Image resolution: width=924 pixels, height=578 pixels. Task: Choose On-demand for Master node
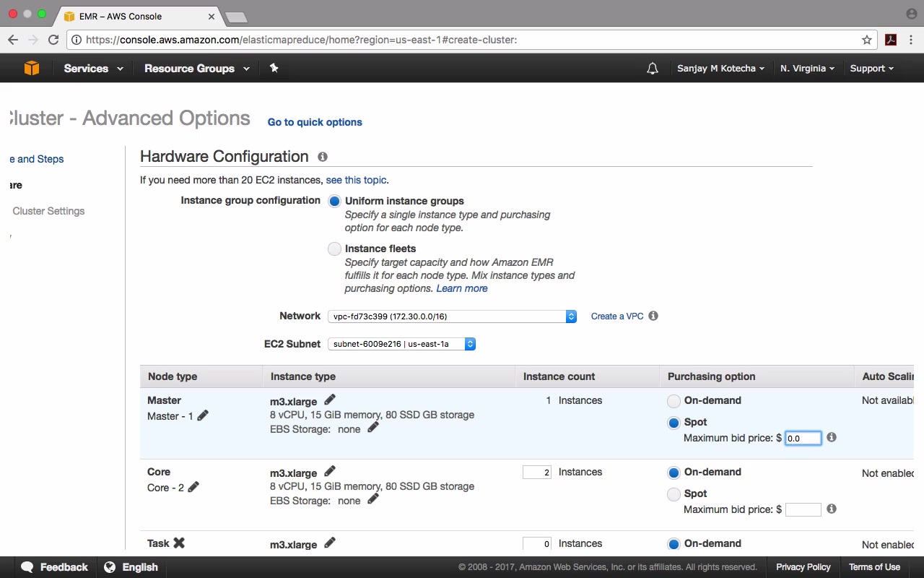[x=674, y=401]
